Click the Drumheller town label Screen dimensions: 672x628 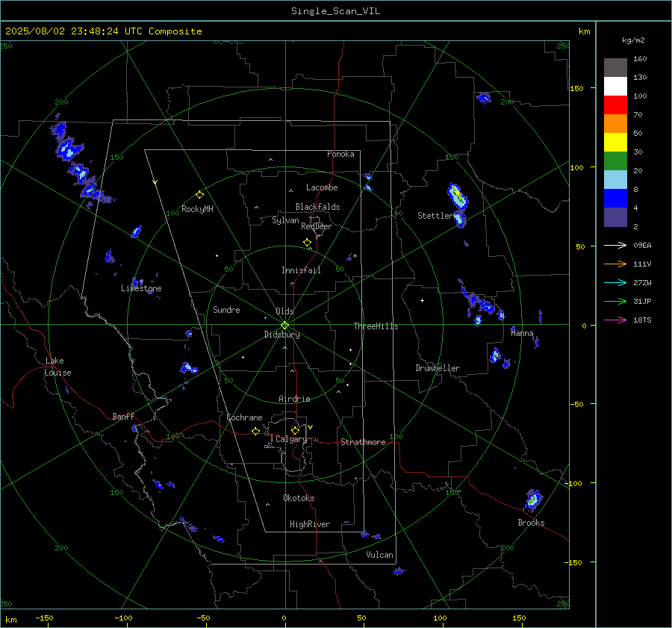coord(438,368)
